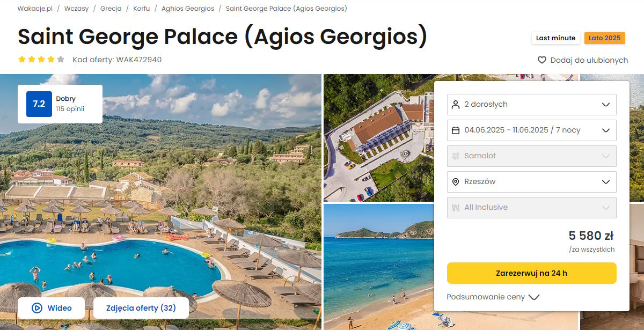644x330 pixels.
Task: Click the star rating icons
Action: (41, 60)
